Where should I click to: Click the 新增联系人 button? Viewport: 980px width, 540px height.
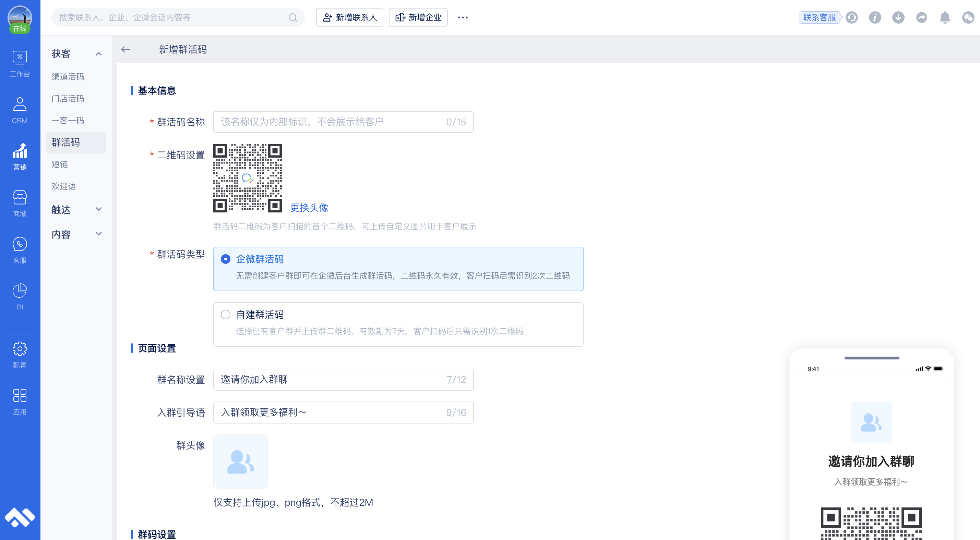(x=350, y=17)
